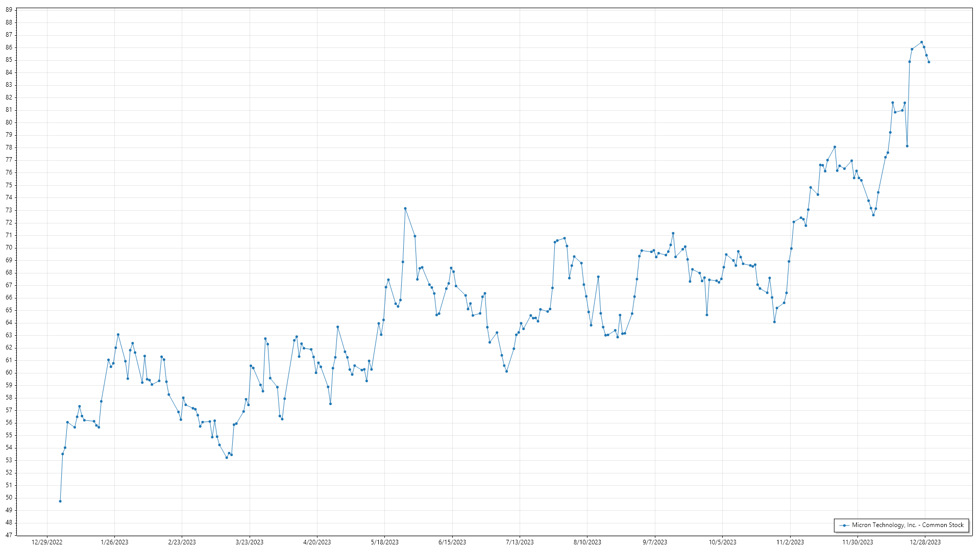Screen dimensions: 980x551
Task: Click the 11/2/2023 x-axis date label
Action: pos(790,542)
